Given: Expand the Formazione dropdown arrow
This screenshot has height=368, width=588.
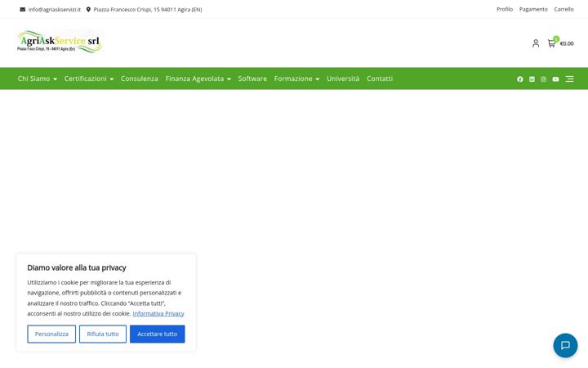Looking at the screenshot, I should [317, 79].
